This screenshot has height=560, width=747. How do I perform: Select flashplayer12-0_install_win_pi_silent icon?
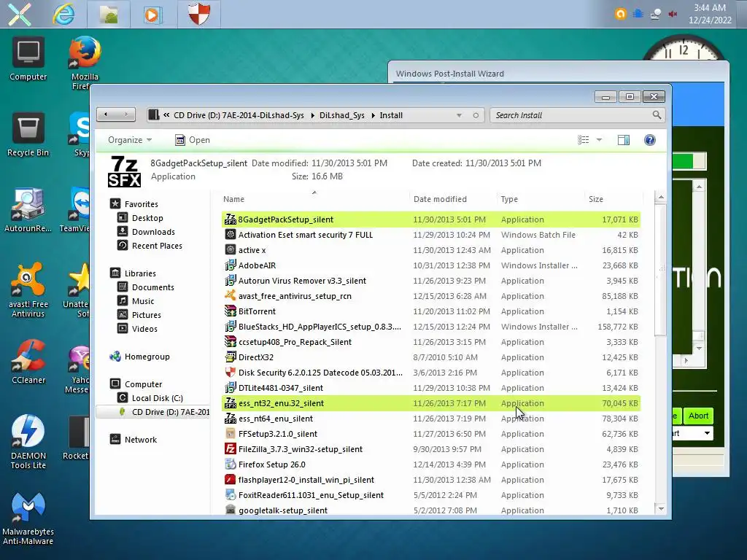(231, 479)
